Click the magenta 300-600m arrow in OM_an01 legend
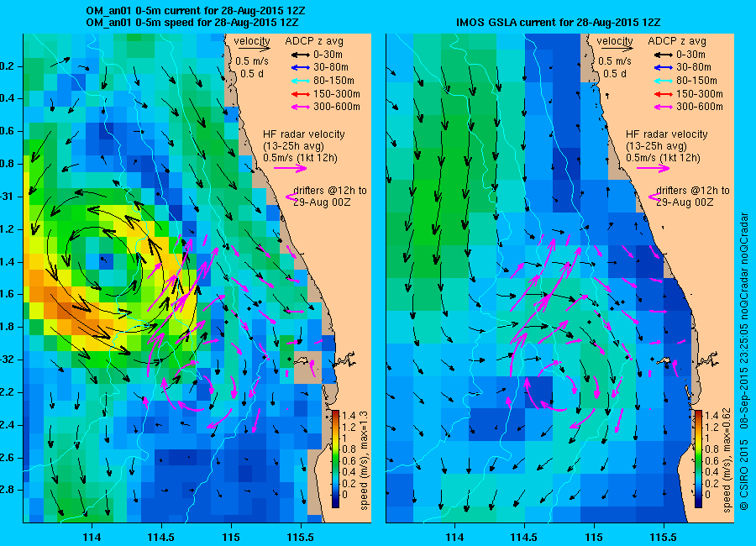The image size is (756, 546). pos(299,107)
